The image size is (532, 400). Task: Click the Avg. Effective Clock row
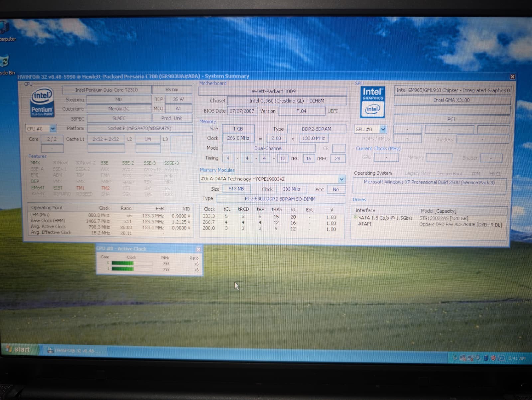110,233
